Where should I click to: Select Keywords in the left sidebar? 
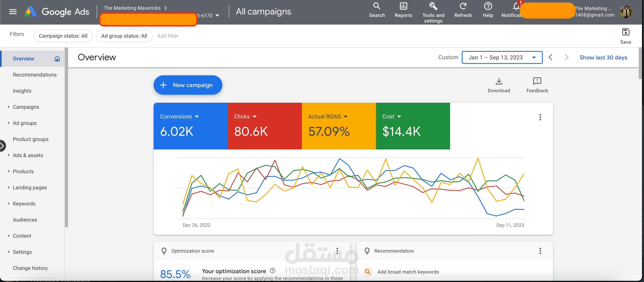click(24, 203)
